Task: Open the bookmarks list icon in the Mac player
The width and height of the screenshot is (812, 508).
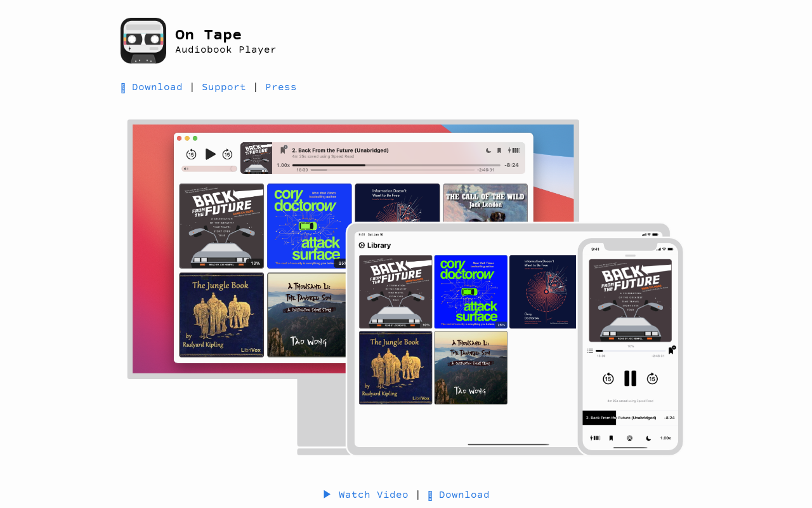Action: coord(499,150)
